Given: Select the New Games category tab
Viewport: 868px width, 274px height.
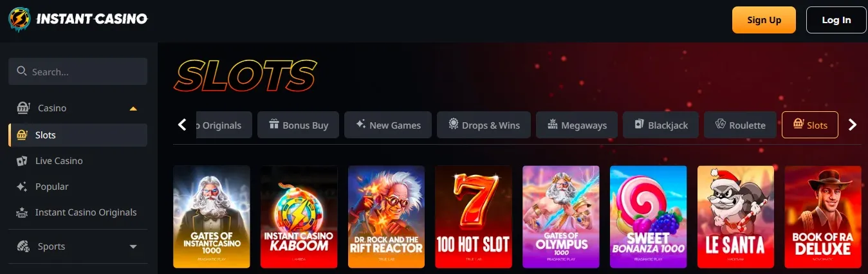Looking at the screenshot, I should 387,125.
